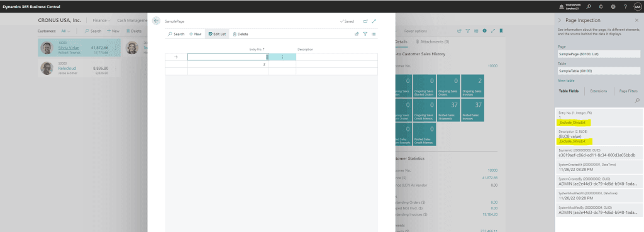Open Customer No. 10000 link in Sales History

pyautogui.click(x=492, y=65)
